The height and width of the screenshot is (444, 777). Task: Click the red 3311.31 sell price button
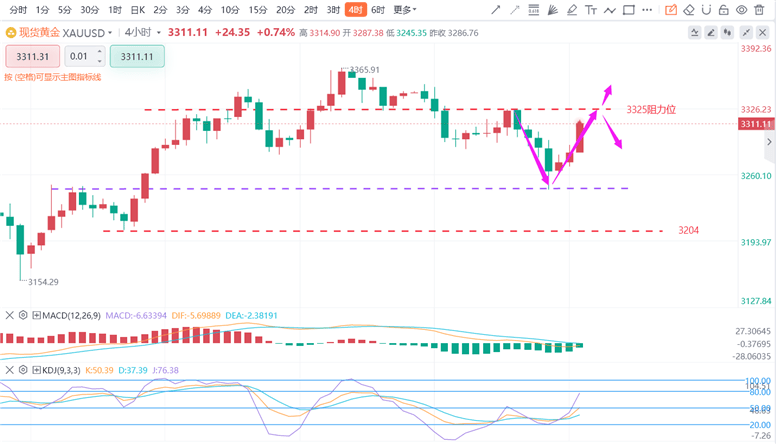pyautogui.click(x=33, y=56)
